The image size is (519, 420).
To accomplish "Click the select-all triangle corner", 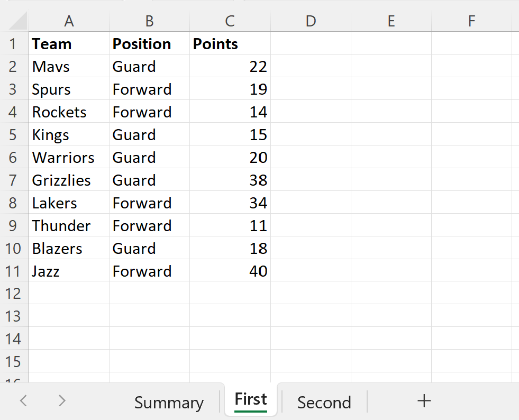I will pyautogui.click(x=18, y=21).
